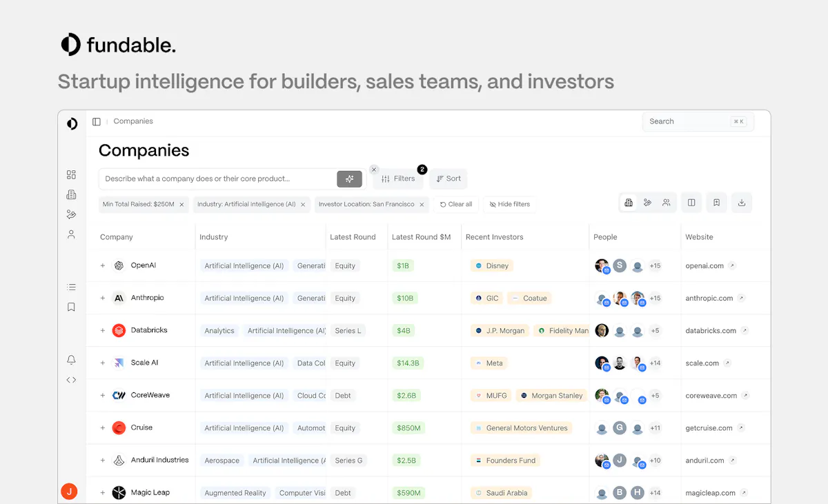Open the people icon in left sidebar
Viewport: 828px width, 504px height.
[x=71, y=234]
